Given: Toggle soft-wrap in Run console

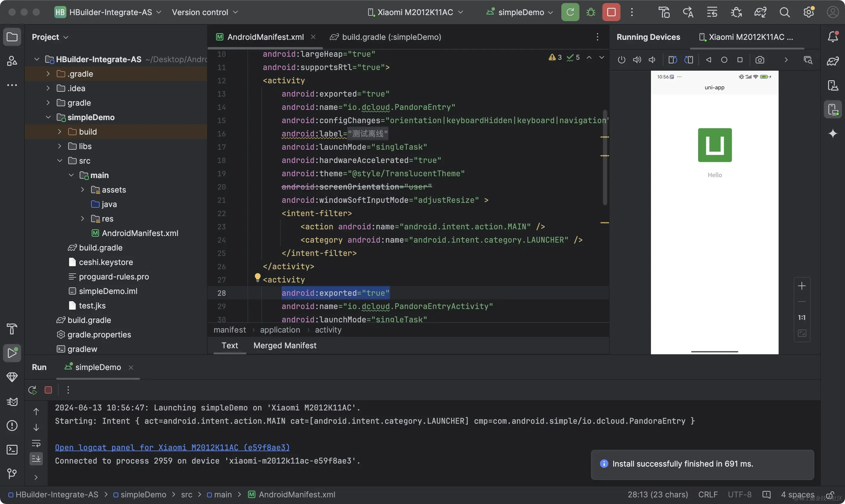Looking at the screenshot, I should coord(36,443).
